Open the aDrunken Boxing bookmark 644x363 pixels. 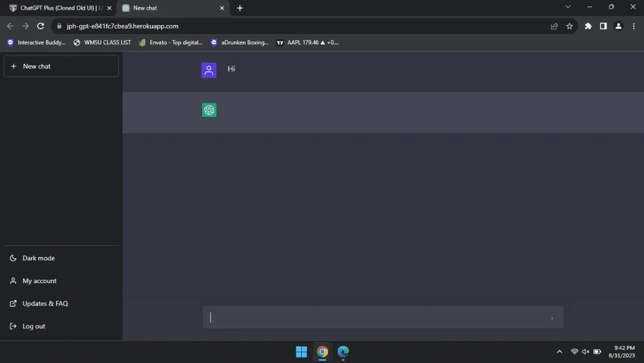pyautogui.click(x=240, y=42)
